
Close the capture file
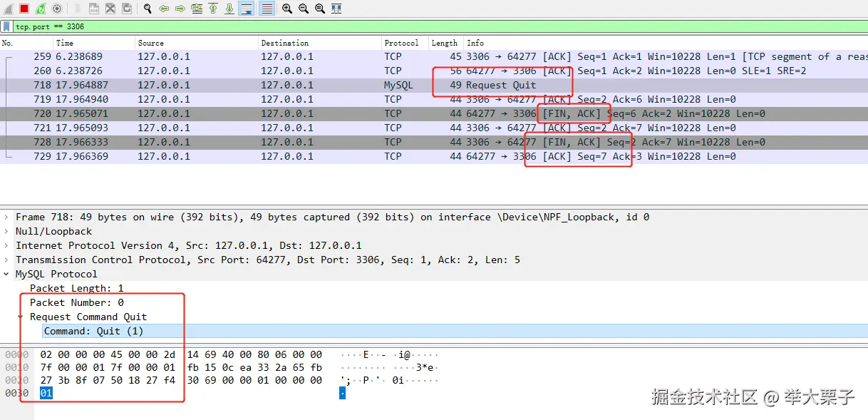[x=110, y=9]
